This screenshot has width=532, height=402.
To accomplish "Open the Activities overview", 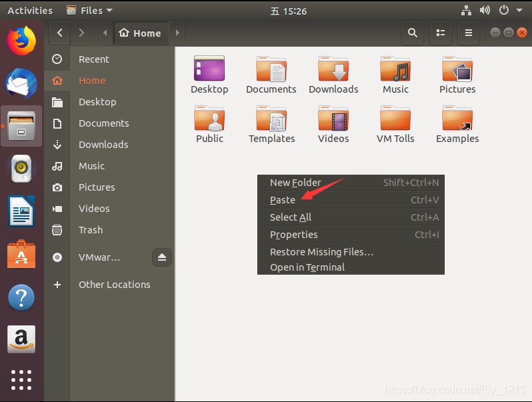I will [x=30, y=11].
